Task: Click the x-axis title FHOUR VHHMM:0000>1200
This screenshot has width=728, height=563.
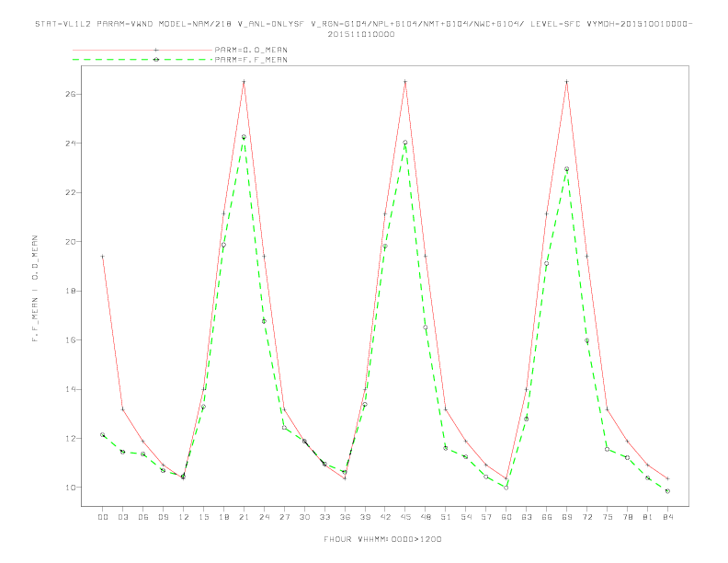Action: coord(382,539)
